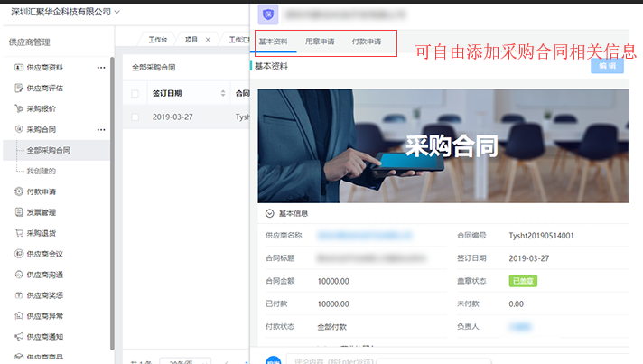The height and width of the screenshot is (364, 643).
Task: Click the 签订日期 column header
Action: (167, 93)
